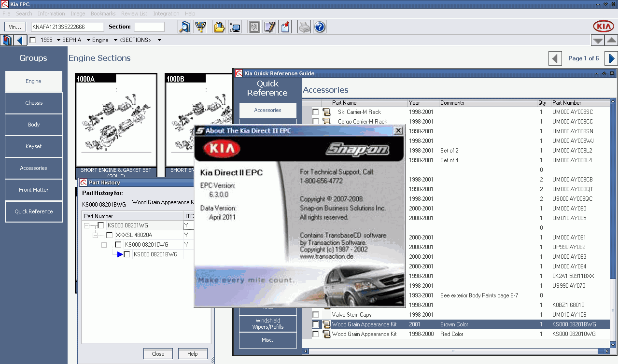Check KS000 08201BWG in Part History
Viewport: 618px width, 364px height.
pos(127,254)
